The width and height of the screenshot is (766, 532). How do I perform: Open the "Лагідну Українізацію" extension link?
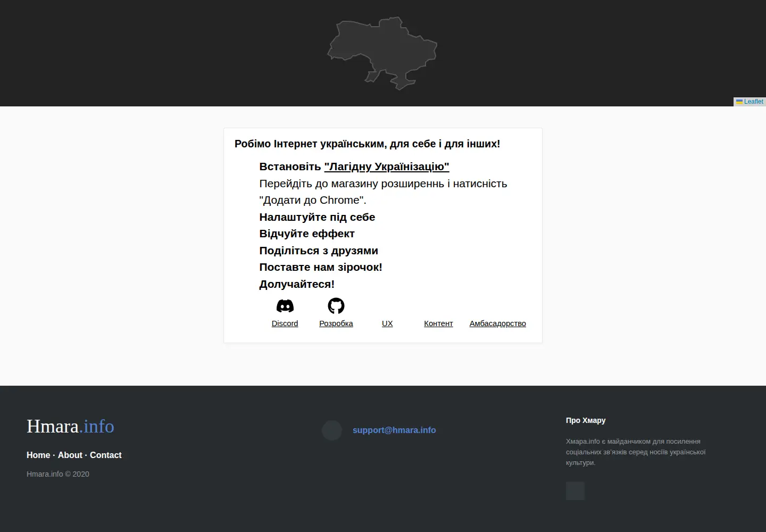pos(387,167)
